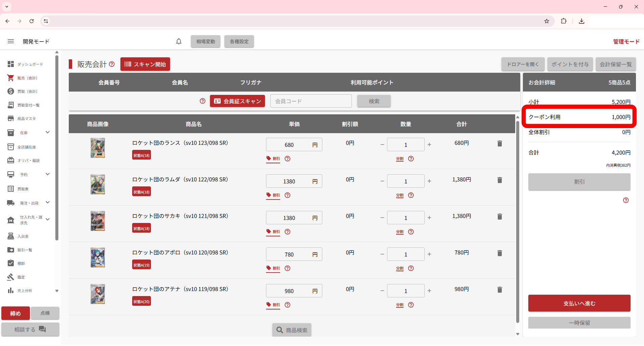The width and height of the screenshot is (644, 346).
Task: Open the hamburger menu icon
Action: point(11,41)
